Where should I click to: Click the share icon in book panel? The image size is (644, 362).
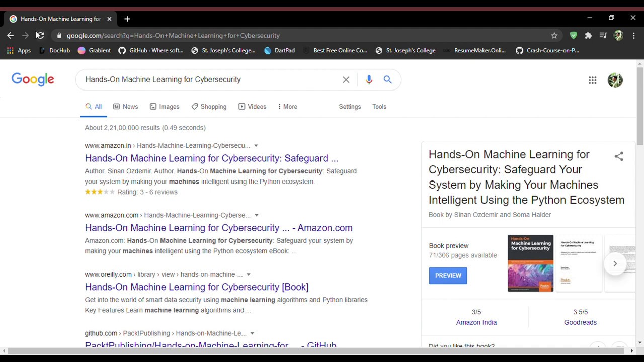pos(618,156)
